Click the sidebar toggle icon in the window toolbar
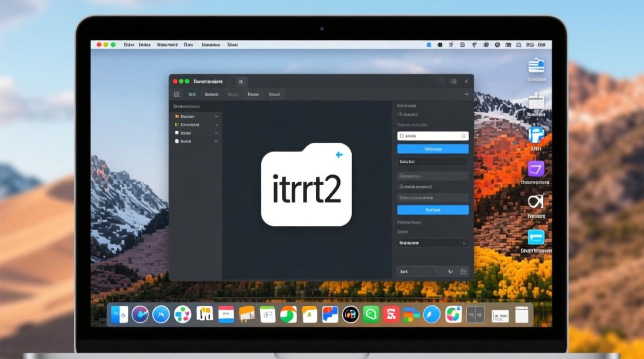644x359 pixels. (x=176, y=95)
